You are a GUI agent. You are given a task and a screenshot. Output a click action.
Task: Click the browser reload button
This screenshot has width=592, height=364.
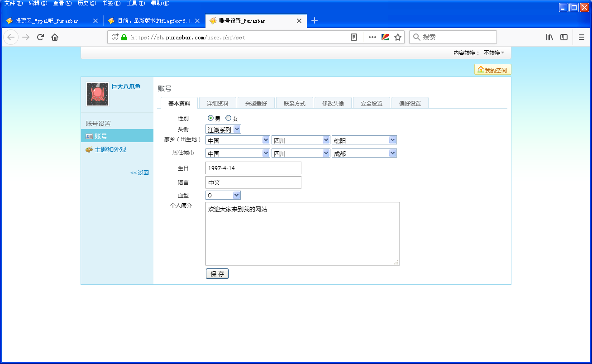click(x=40, y=37)
